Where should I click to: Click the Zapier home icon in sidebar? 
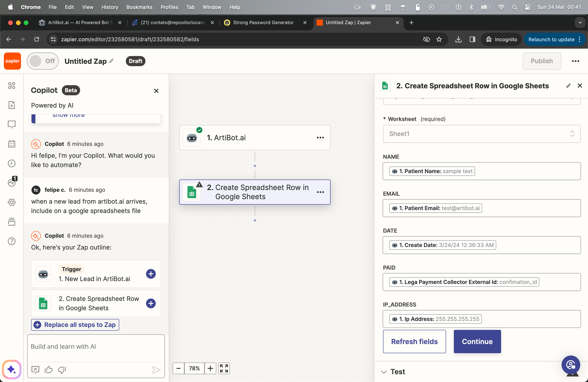12,61
